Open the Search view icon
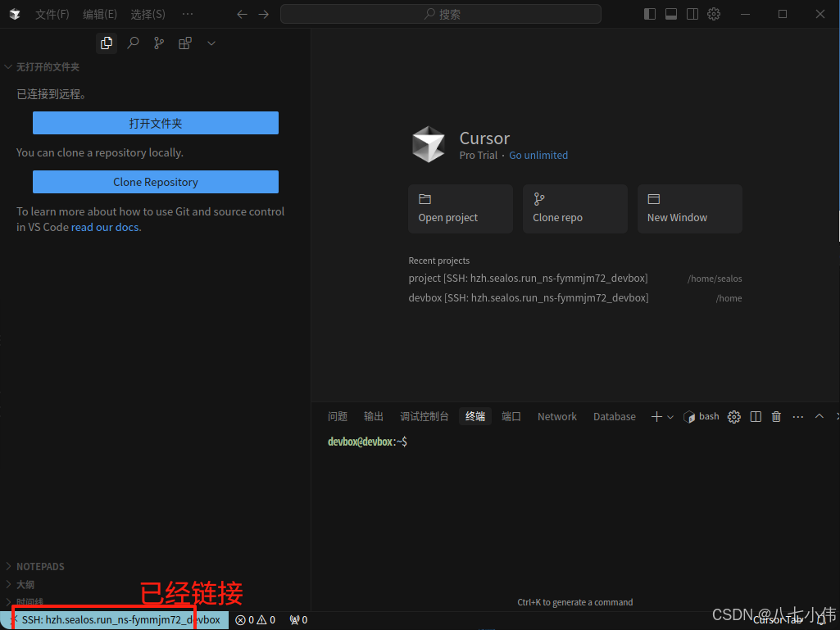Image resolution: width=840 pixels, height=630 pixels. tap(133, 43)
